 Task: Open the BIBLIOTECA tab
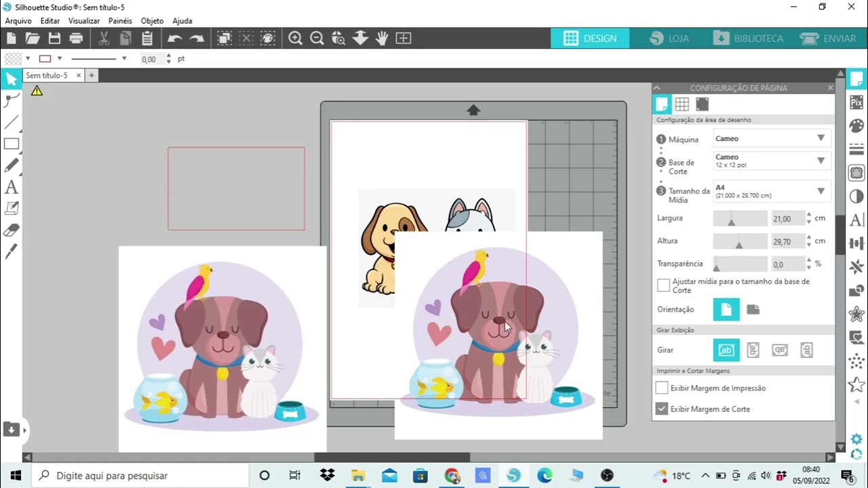[x=749, y=39]
